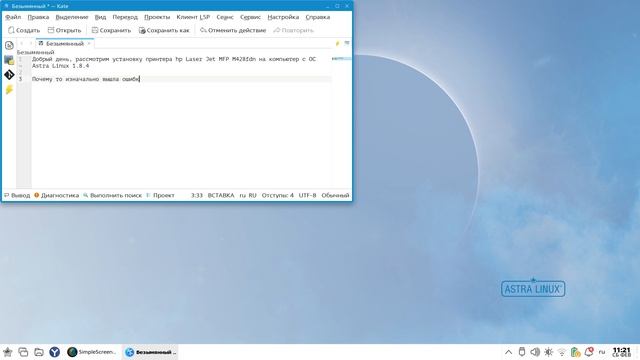Screen dimensions: 640x360
Task: Open the Выделение menu
Action: [x=72, y=17]
